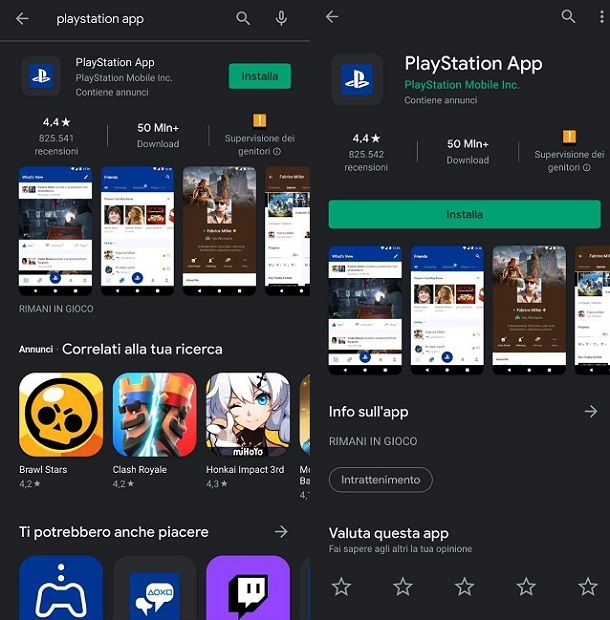The width and height of the screenshot is (610, 620).
Task: Open the green PlayStation Mobile Inc. developer link
Action: pyautogui.click(x=461, y=85)
